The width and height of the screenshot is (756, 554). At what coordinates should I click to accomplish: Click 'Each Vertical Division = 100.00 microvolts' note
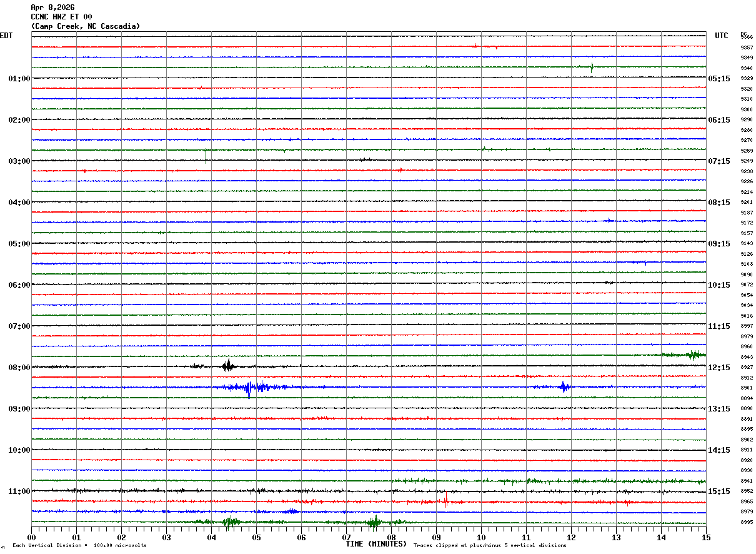[79, 546]
